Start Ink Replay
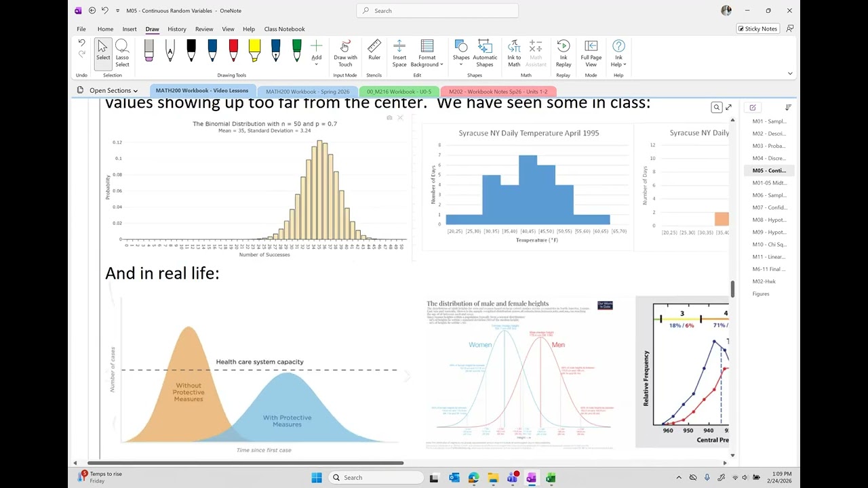This screenshot has height=488, width=868. 564,53
